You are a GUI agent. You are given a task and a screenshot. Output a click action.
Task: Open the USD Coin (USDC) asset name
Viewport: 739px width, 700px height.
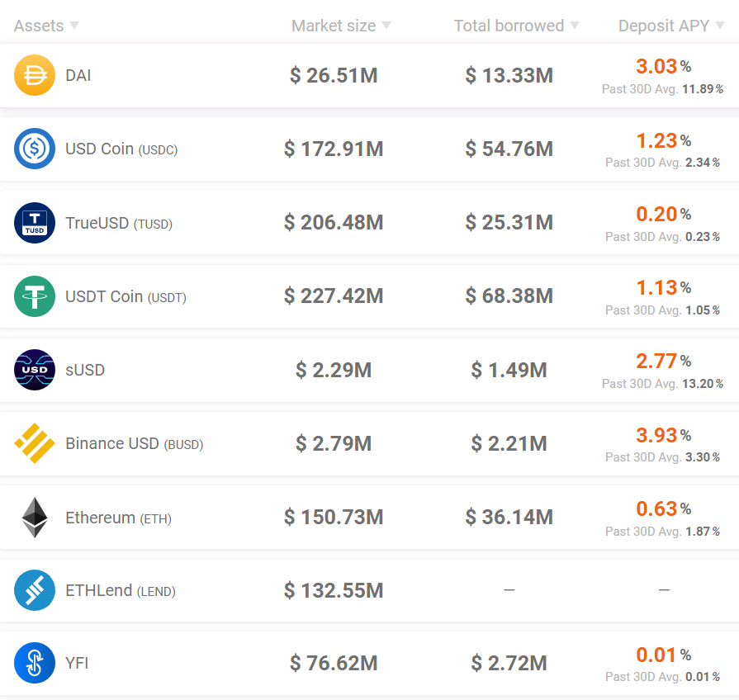click(x=121, y=149)
